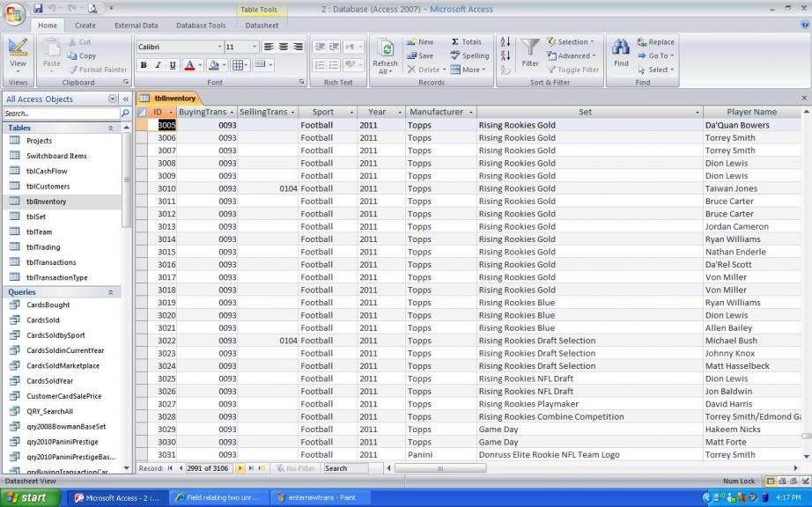This screenshot has width=812, height=507.
Task: Open the round Office Button menu
Action: click(x=14, y=14)
